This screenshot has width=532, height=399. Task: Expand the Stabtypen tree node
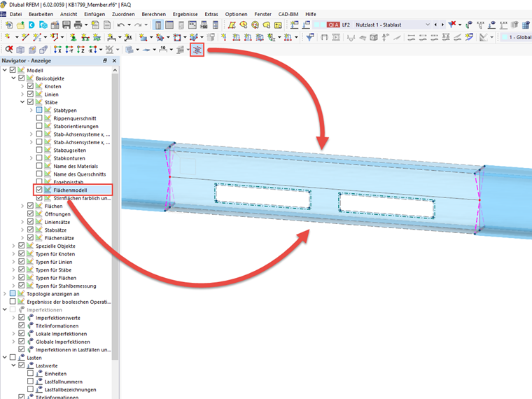tap(31, 111)
